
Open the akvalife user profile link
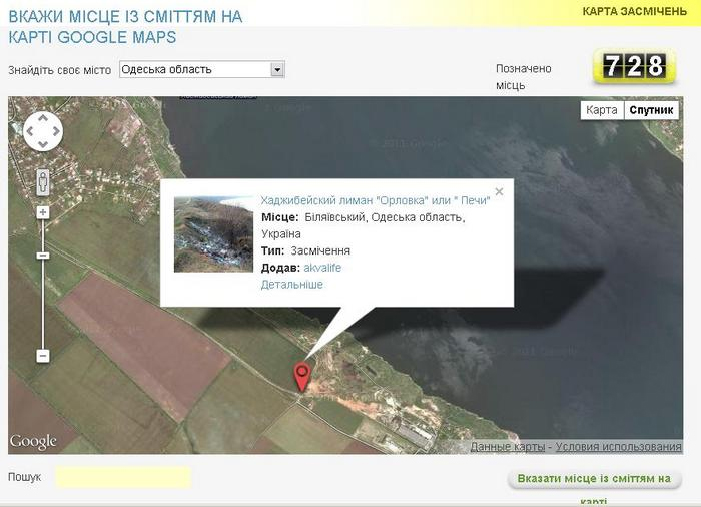(322, 268)
